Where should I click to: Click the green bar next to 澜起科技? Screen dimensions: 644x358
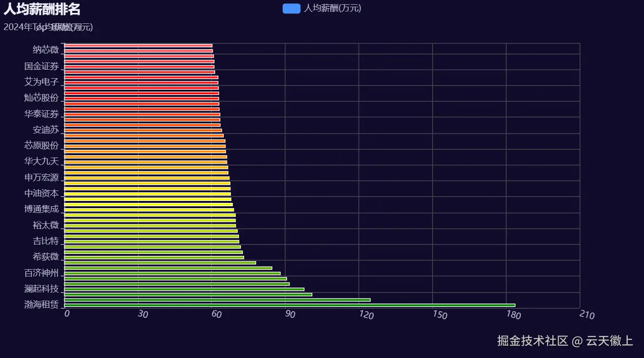tap(184, 289)
